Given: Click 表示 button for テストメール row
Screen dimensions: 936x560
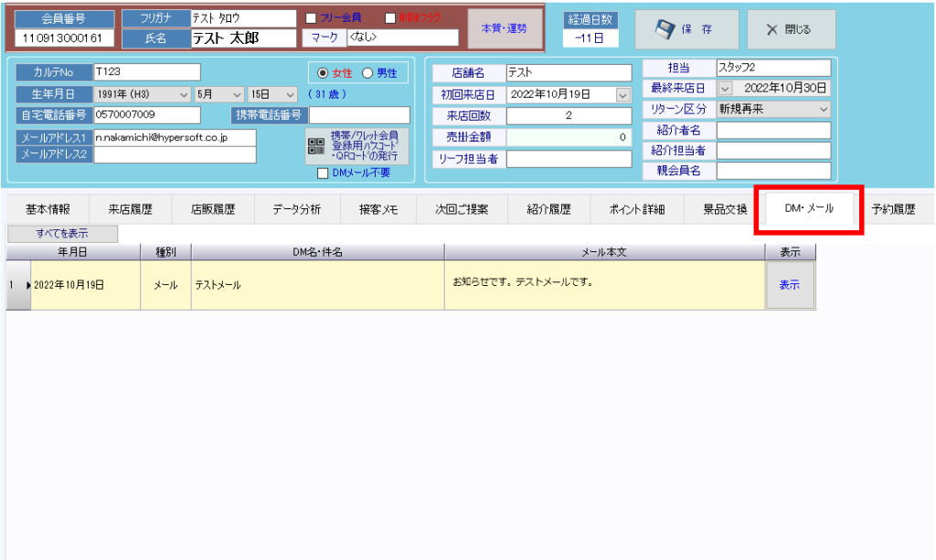Looking at the screenshot, I should [789, 285].
